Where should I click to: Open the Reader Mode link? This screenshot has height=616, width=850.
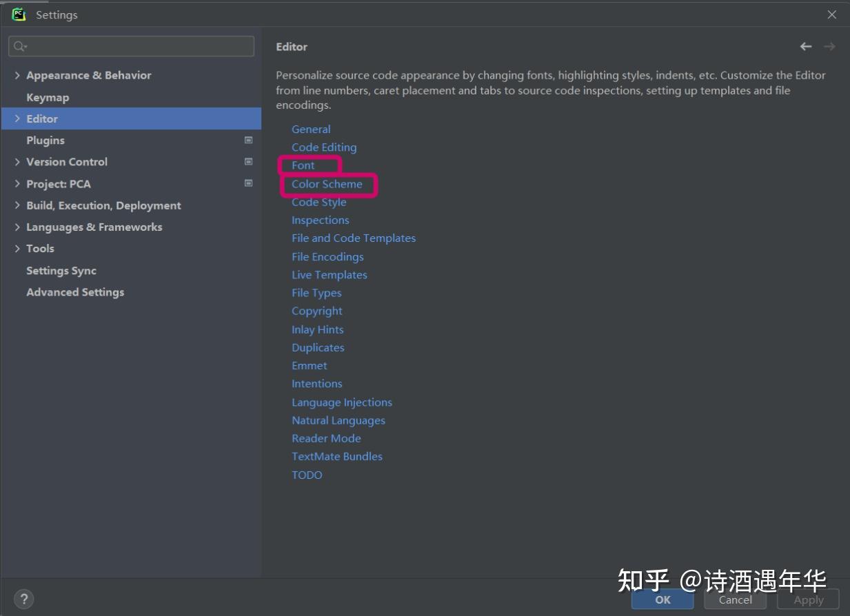(x=326, y=438)
